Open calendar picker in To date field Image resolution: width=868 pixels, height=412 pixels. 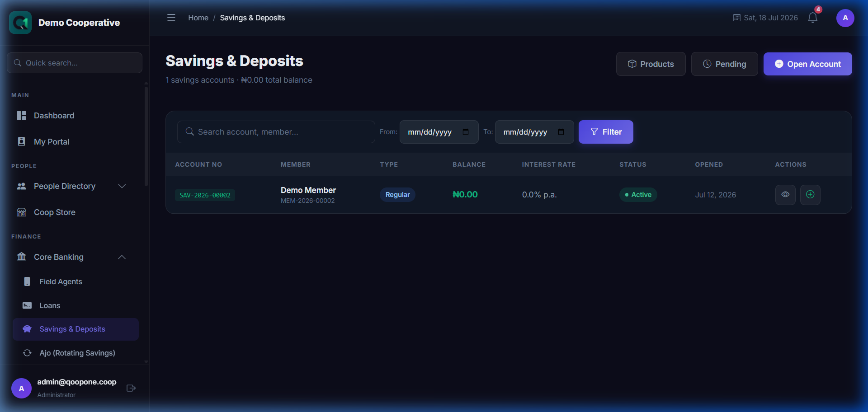[561, 132]
